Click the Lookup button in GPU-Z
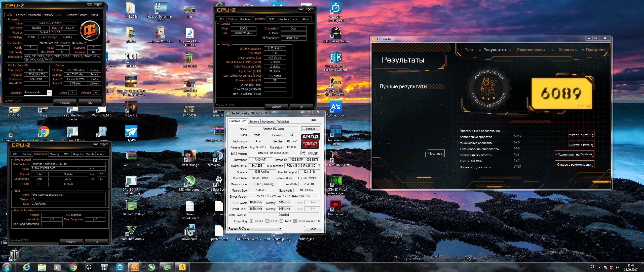The width and height of the screenshot is (644, 272). pyautogui.click(x=310, y=129)
